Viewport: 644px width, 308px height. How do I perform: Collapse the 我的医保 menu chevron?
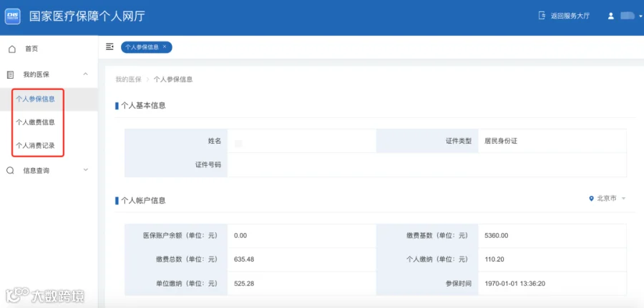[85, 74]
